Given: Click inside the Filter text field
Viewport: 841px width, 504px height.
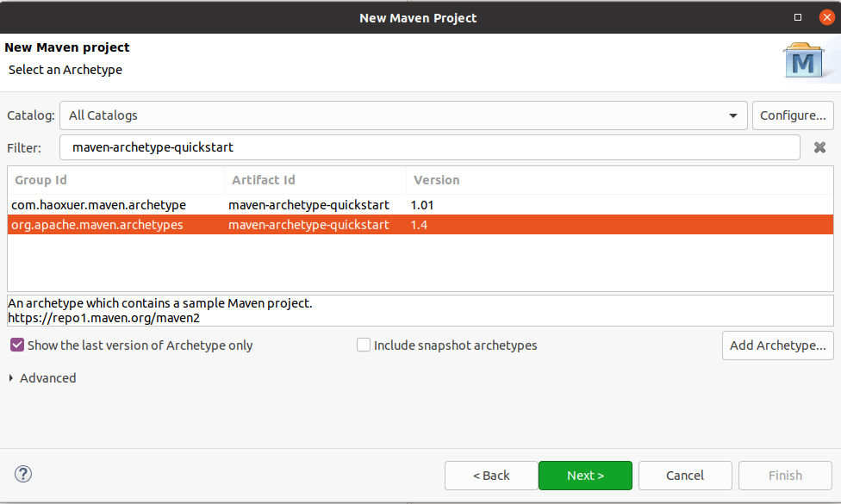Looking at the screenshot, I should coord(345,147).
